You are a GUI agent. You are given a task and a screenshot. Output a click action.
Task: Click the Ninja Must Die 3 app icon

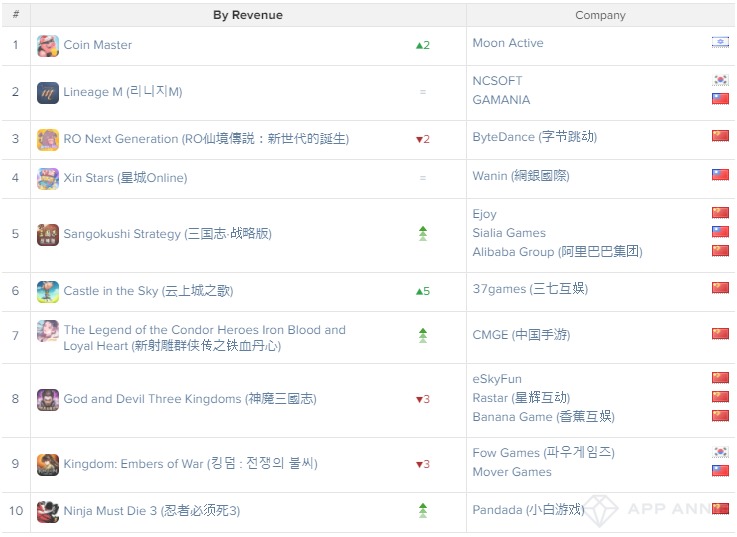pyautogui.click(x=48, y=512)
